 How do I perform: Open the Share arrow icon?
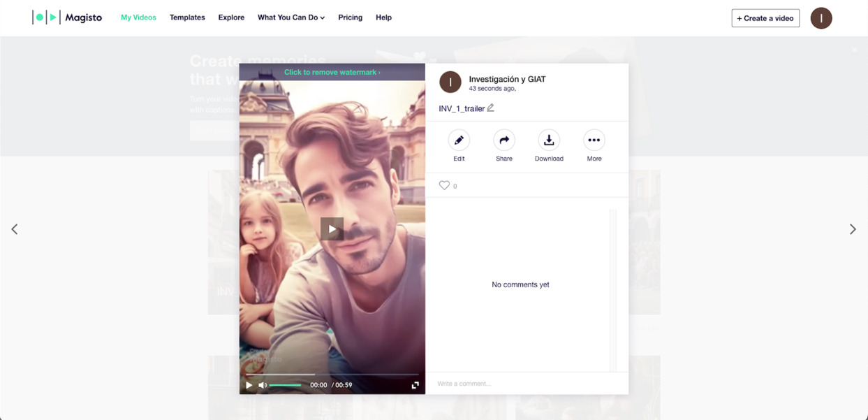click(x=503, y=140)
